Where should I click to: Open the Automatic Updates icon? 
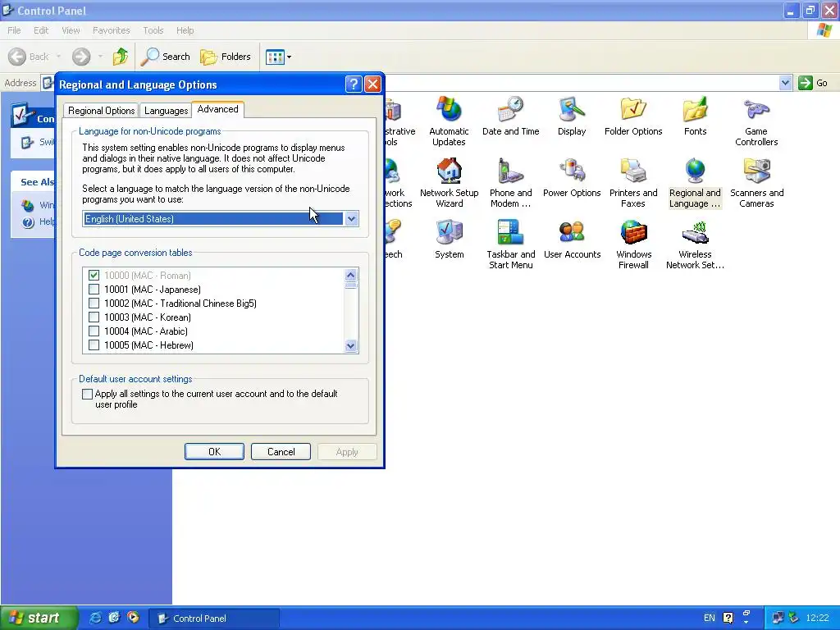click(x=449, y=121)
